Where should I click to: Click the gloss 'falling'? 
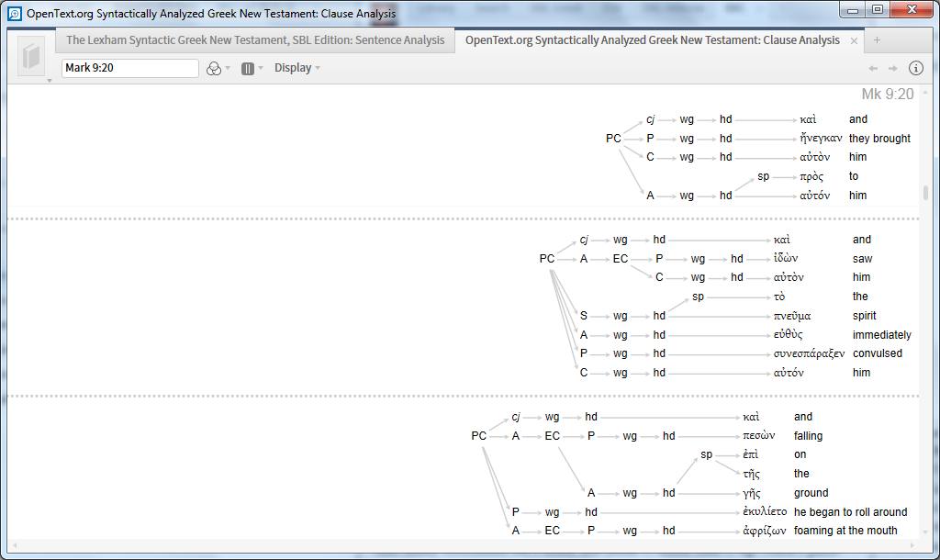pyautogui.click(x=808, y=436)
